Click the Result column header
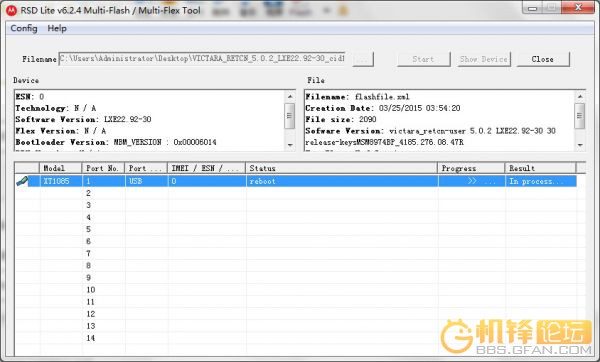 (540, 168)
